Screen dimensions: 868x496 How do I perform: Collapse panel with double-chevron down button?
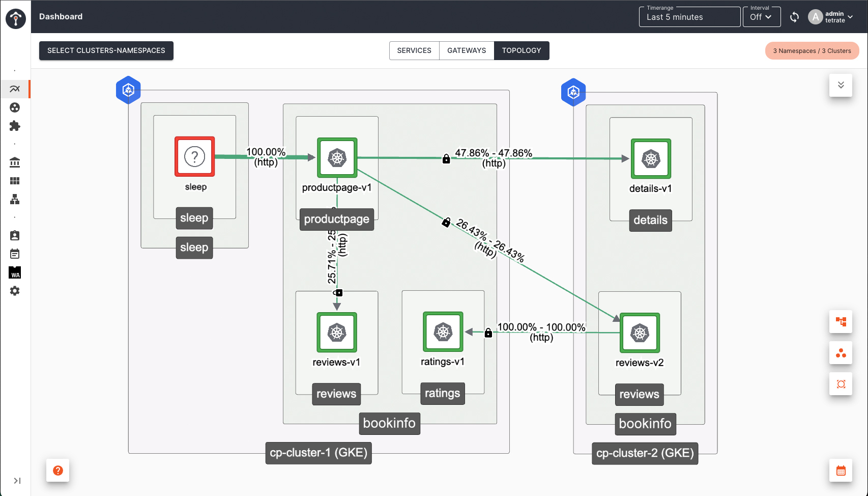point(841,85)
